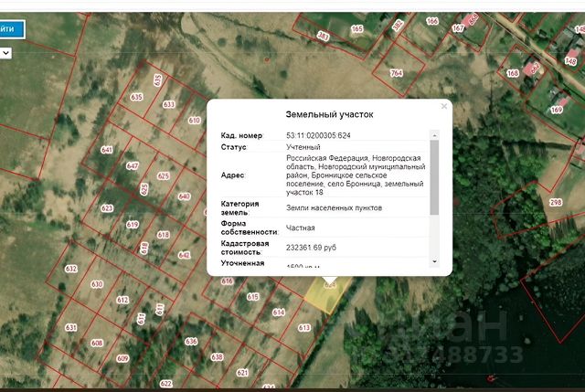Viewport: 585px width, 392px height.
Task: Select parcel 638 on the map
Action: 217,357
